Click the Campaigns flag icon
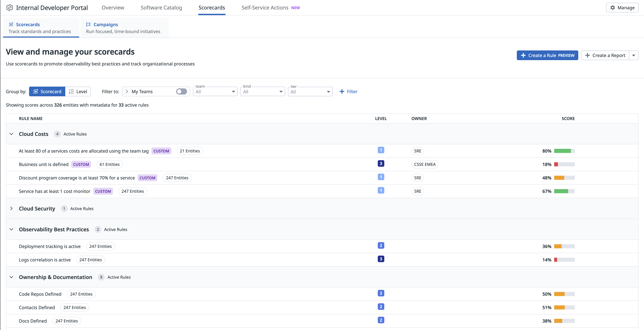 pyautogui.click(x=88, y=24)
